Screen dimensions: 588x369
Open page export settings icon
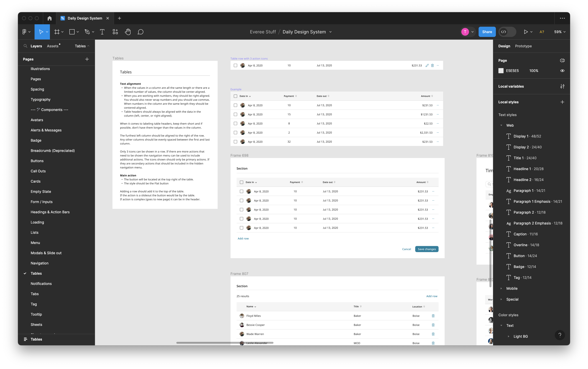pos(562,60)
